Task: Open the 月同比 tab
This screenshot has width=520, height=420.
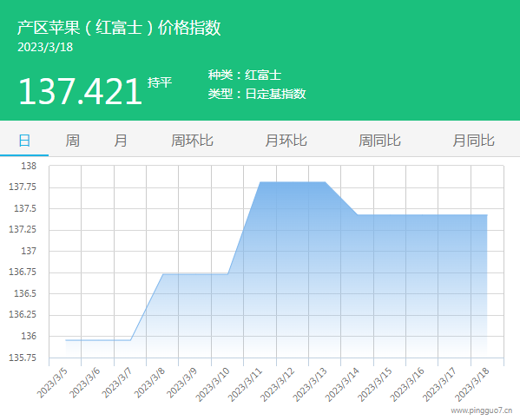Action: point(474,141)
